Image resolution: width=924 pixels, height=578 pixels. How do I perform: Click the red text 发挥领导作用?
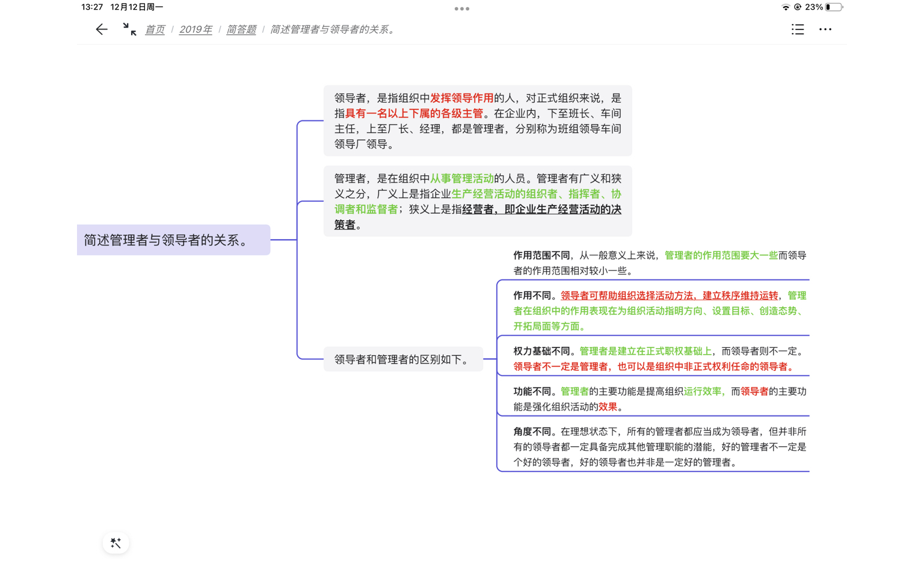(461, 98)
